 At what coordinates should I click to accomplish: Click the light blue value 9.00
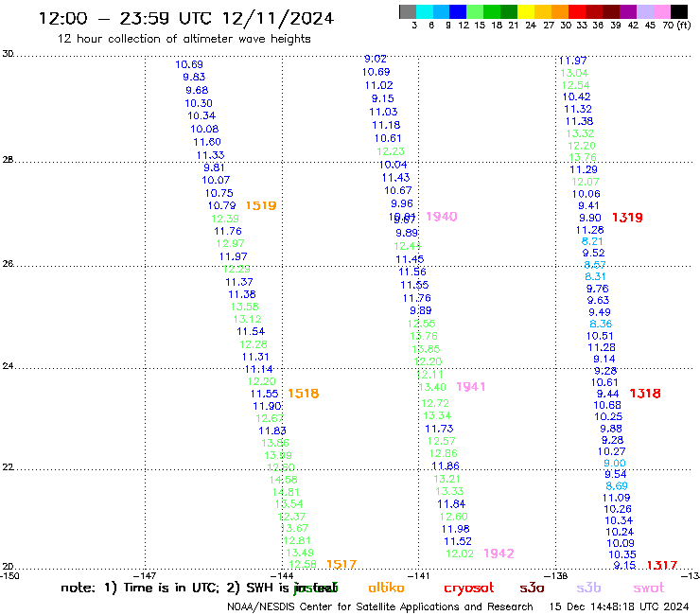pyautogui.click(x=615, y=464)
